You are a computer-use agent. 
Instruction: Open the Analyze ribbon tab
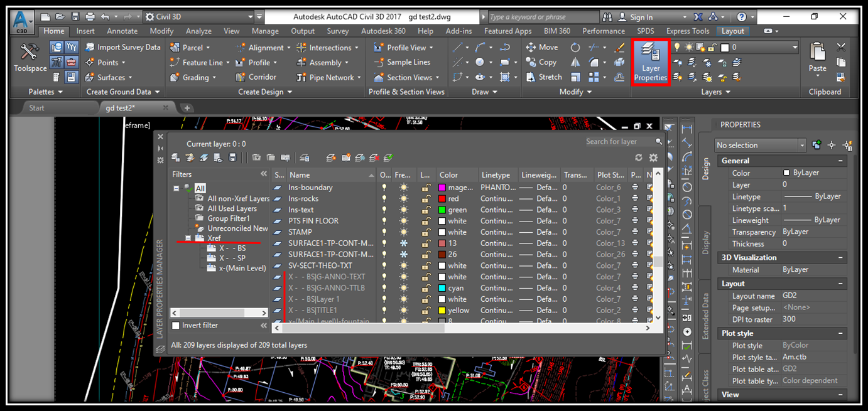tap(198, 31)
